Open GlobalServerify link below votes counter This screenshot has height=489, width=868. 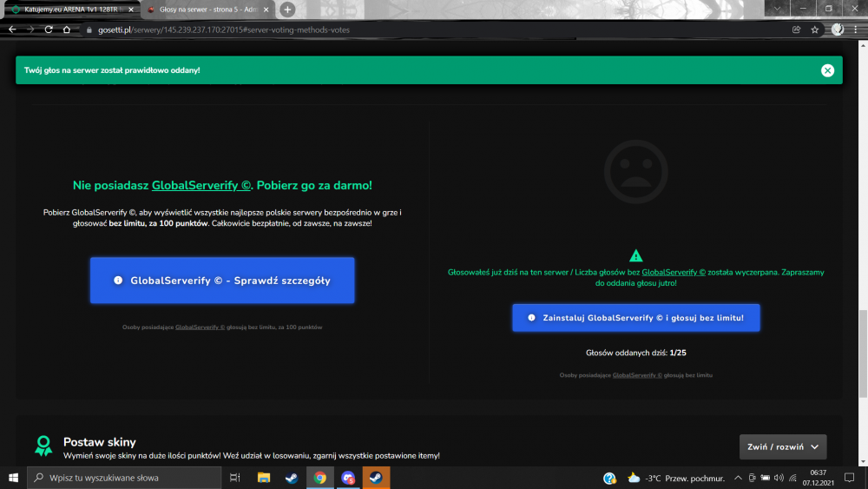(x=637, y=375)
